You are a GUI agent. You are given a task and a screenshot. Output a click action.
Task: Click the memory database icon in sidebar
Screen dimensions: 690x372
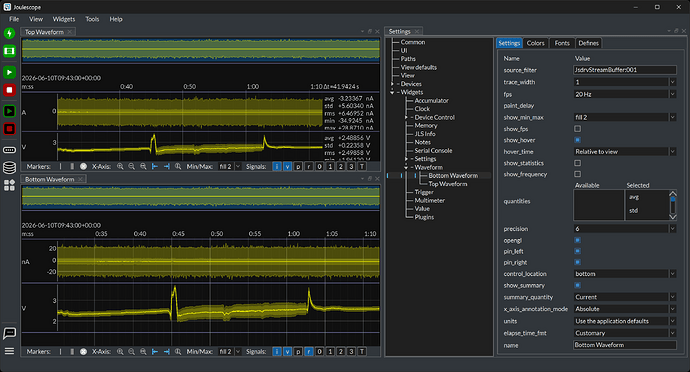(x=9, y=168)
